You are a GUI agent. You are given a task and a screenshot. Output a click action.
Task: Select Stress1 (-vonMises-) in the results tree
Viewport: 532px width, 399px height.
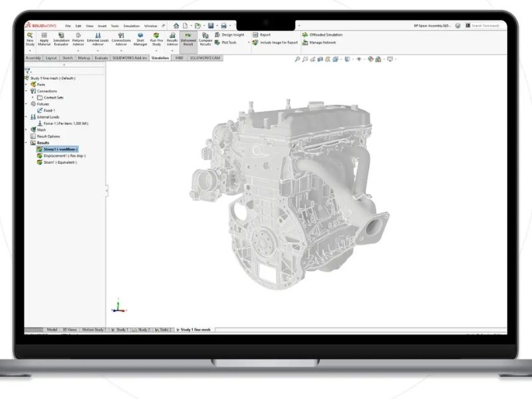(59, 149)
